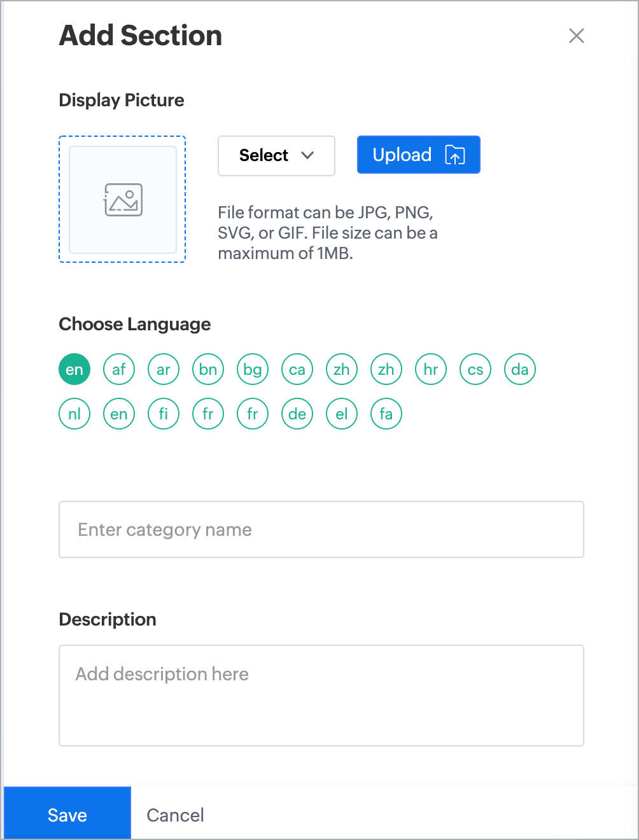Pick the 'fa' language option
639x840 pixels.
pos(386,414)
